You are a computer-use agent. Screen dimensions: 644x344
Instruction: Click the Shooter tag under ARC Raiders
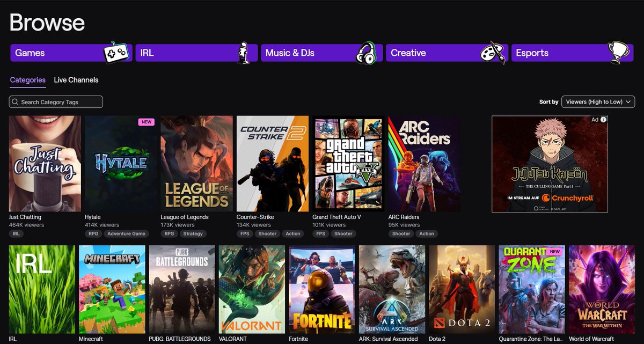(401, 234)
